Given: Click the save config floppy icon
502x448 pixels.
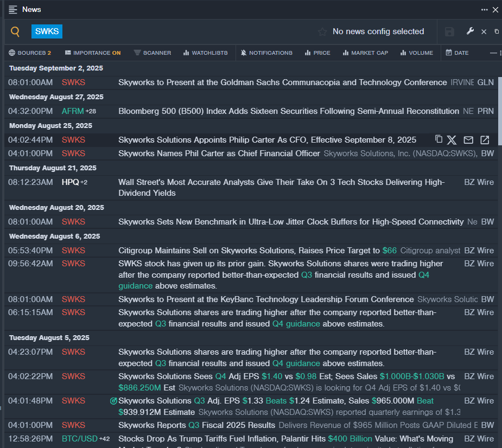Looking at the screenshot, I should tap(449, 31).
